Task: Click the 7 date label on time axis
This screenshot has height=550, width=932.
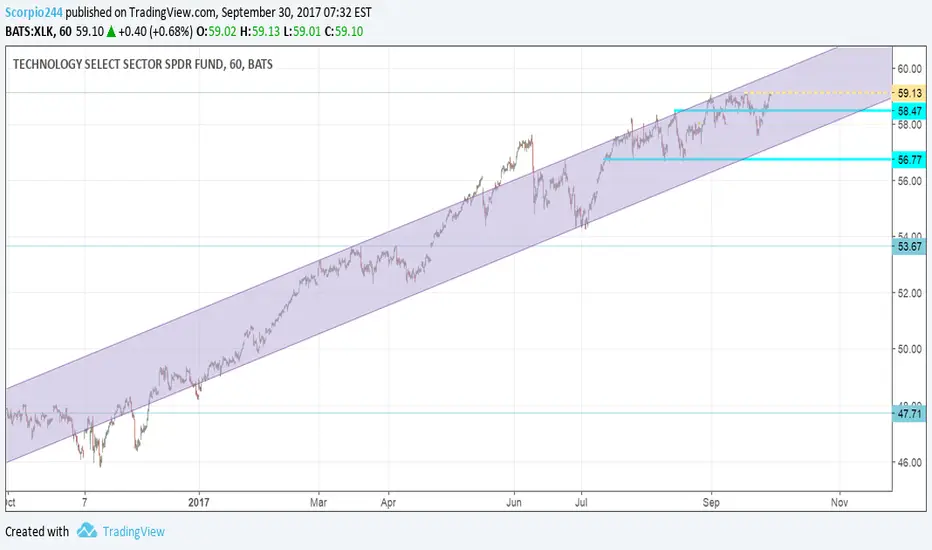Action: 84,502
